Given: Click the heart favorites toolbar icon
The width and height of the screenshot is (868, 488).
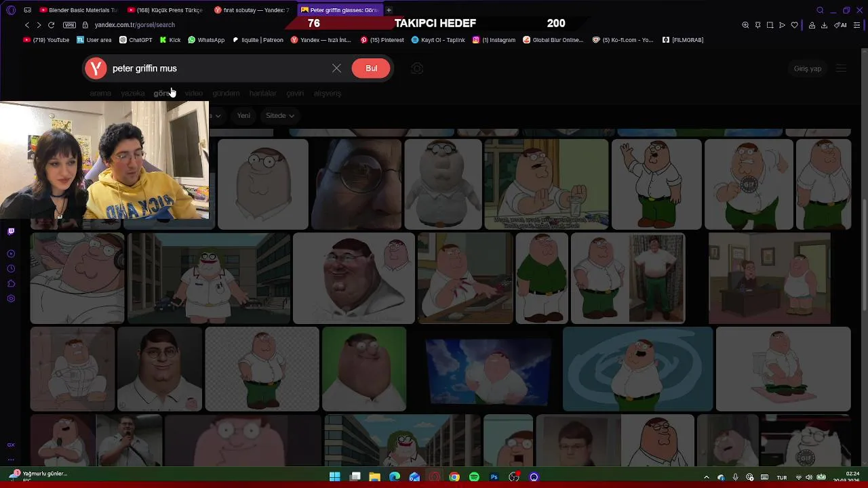Looking at the screenshot, I should click(795, 25).
